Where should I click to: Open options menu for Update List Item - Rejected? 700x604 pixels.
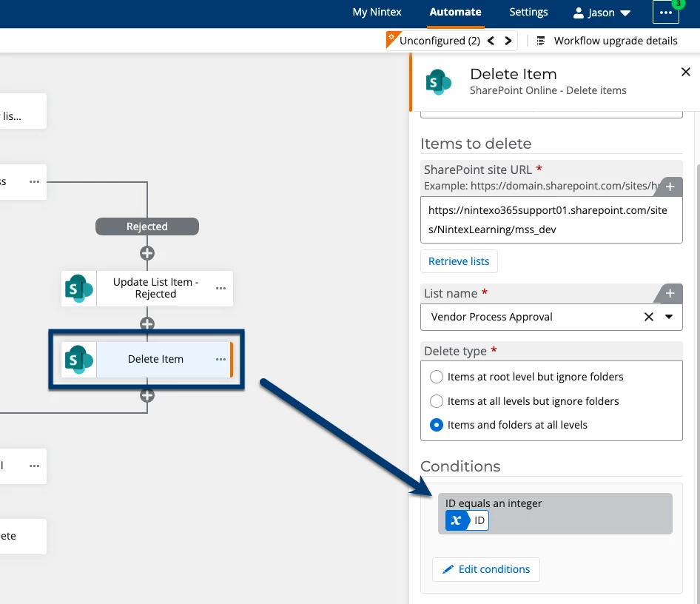(221, 289)
